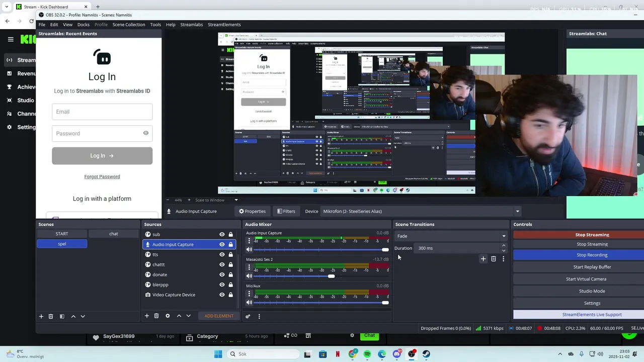Open Mic/Aux options dots
The width and height of the screenshot is (644, 362).
(x=249, y=294)
